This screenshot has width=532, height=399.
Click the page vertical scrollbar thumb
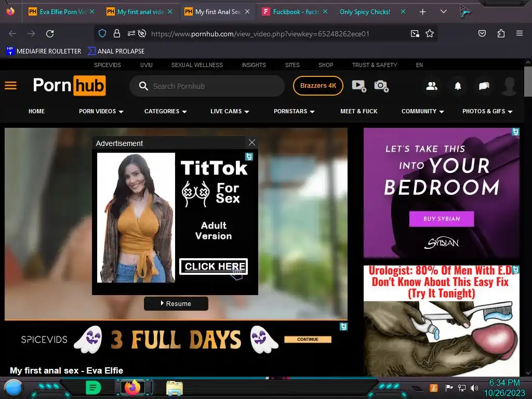(528, 82)
